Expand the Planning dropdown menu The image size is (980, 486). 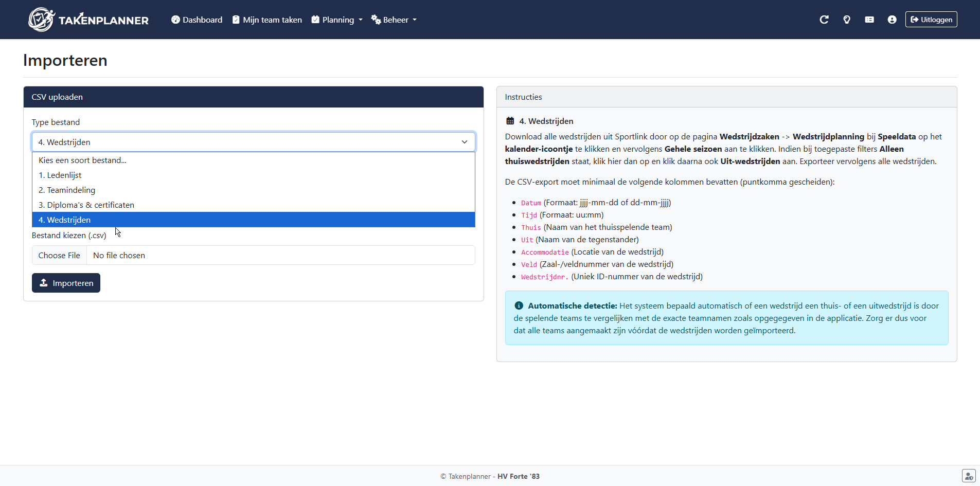(336, 20)
